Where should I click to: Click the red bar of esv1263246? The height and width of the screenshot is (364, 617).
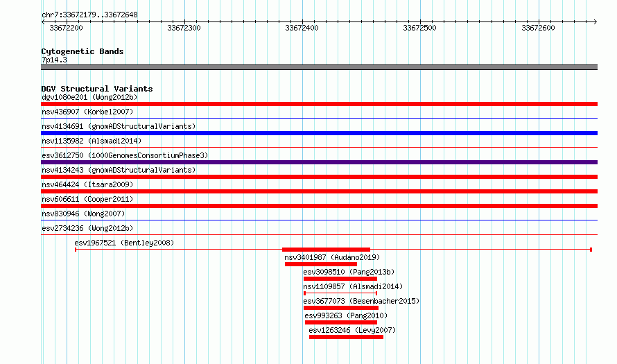point(346,337)
